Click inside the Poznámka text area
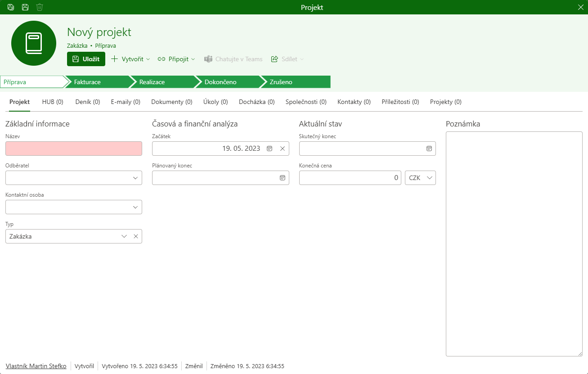588x374 pixels. coord(514,244)
